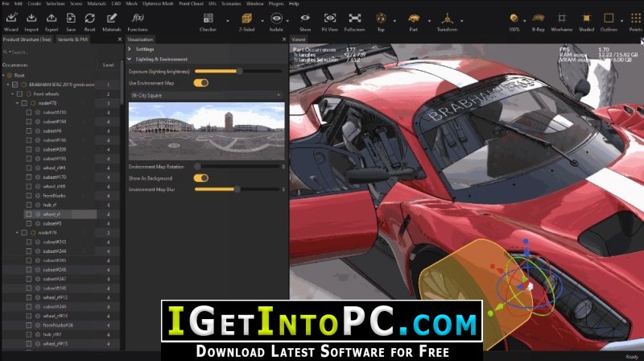Open the File menu
Screen dimensions: 644x361
(x=6, y=3)
